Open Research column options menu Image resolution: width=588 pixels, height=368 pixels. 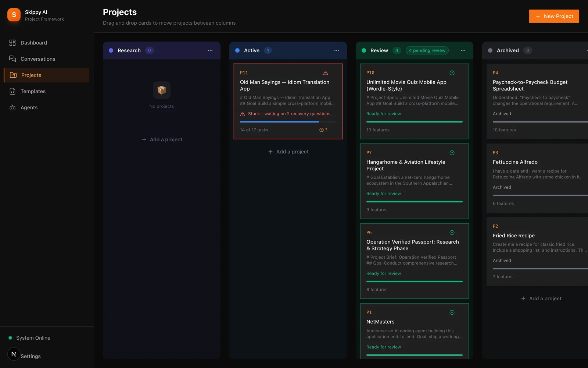pyautogui.click(x=210, y=50)
